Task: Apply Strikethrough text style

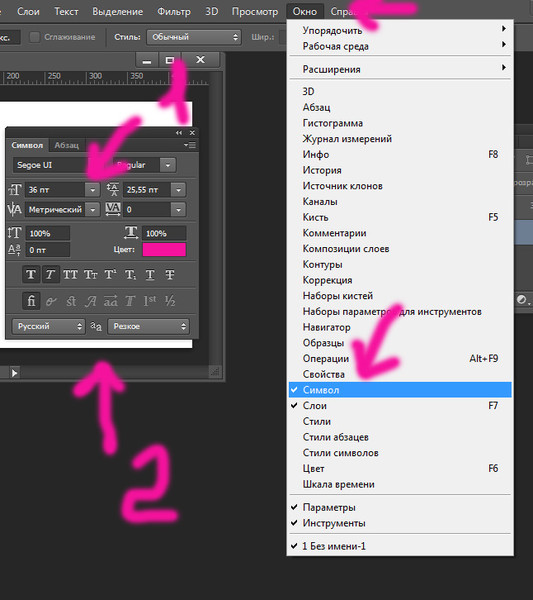Action: 170,274
